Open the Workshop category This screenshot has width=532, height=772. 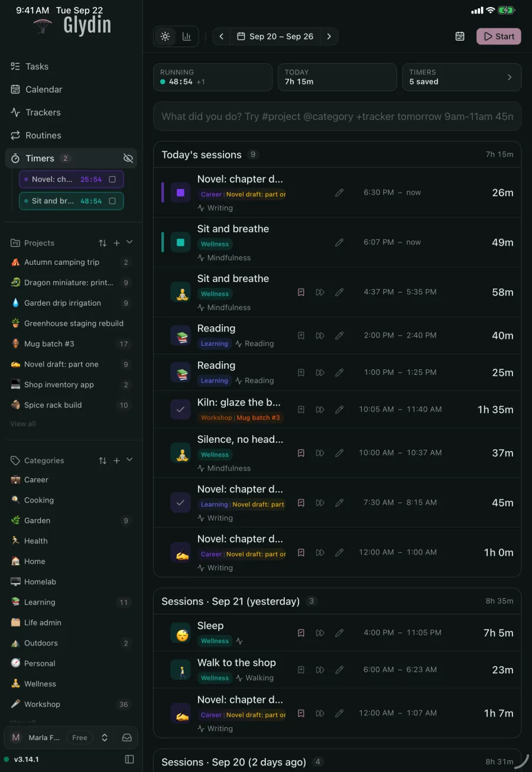point(71,704)
